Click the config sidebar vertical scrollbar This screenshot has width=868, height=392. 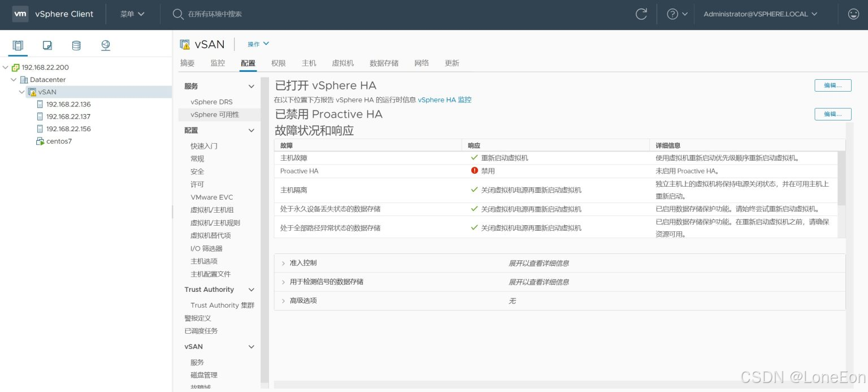pyautogui.click(x=264, y=231)
